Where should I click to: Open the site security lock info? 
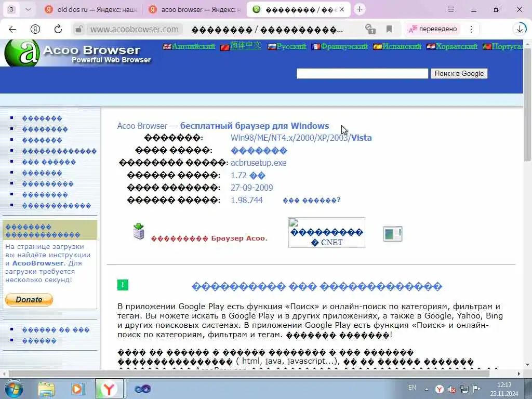tap(79, 30)
